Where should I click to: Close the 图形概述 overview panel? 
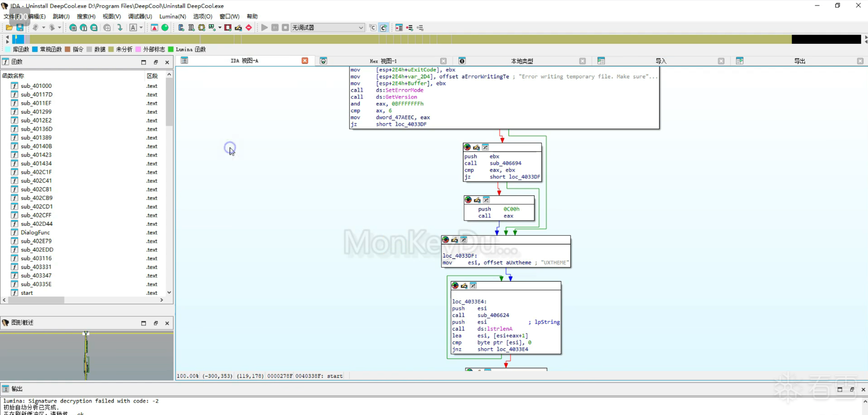point(167,323)
